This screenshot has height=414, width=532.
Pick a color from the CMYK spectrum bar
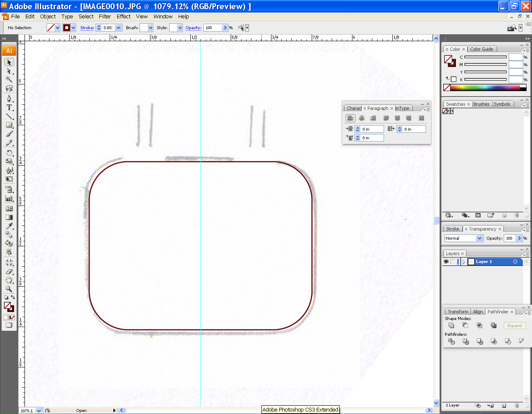(484, 88)
